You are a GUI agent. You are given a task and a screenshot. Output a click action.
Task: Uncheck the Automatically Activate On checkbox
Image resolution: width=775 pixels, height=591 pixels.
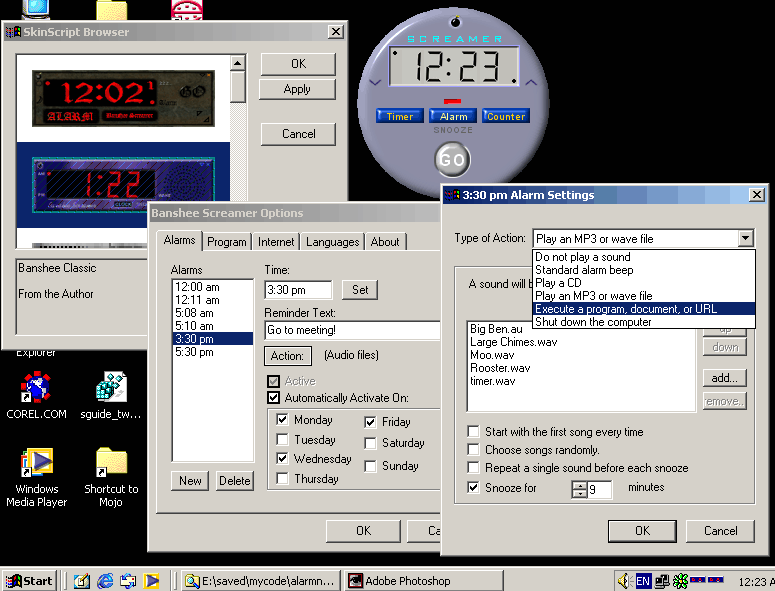pyautogui.click(x=274, y=397)
